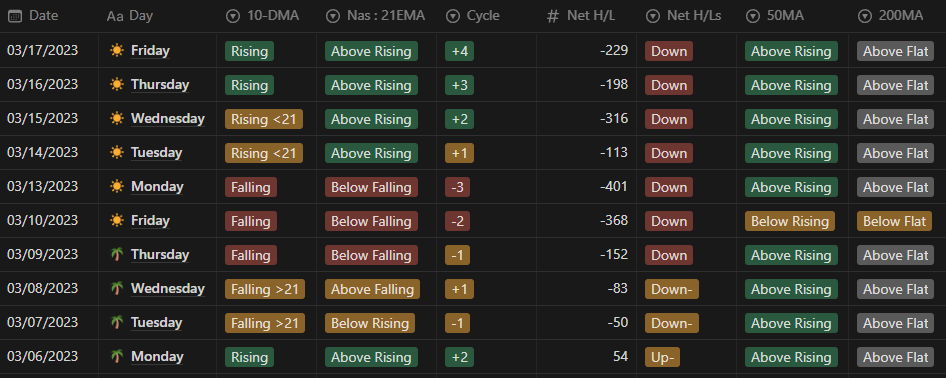Click the Above Flat tag for 03/17/2023
The height and width of the screenshot is (378, 946).
pyautogui.click(x=895, y=51)
